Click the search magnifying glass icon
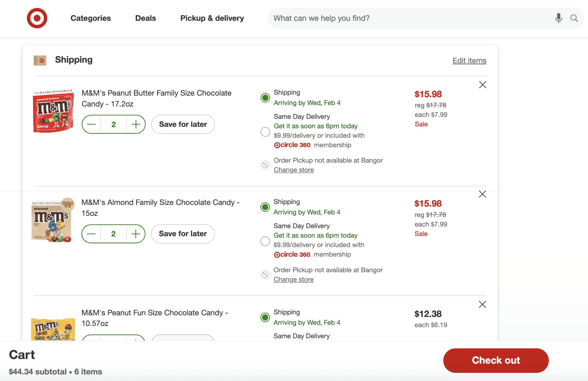Viewport: 588px width, 381px height. coord(574,18)
